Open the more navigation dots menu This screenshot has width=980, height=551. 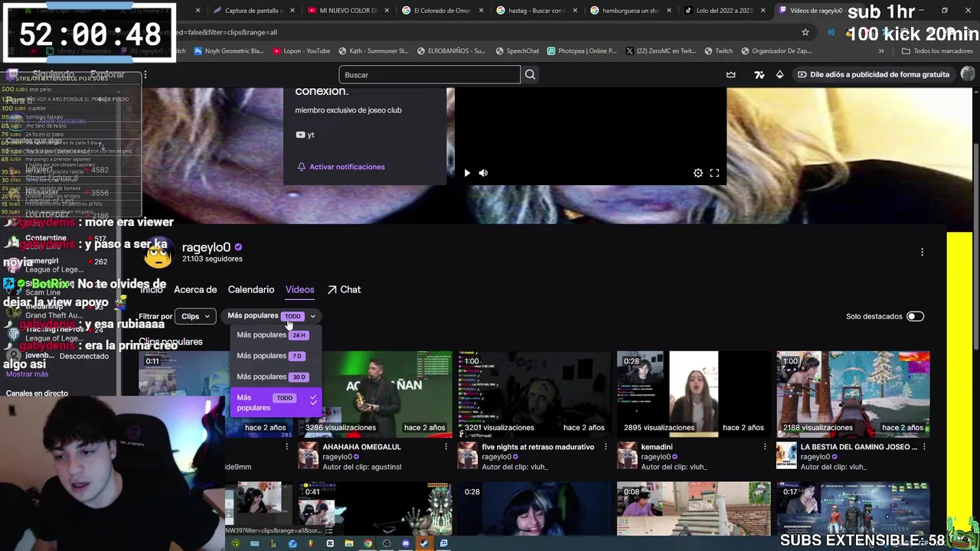click(145, 75)
